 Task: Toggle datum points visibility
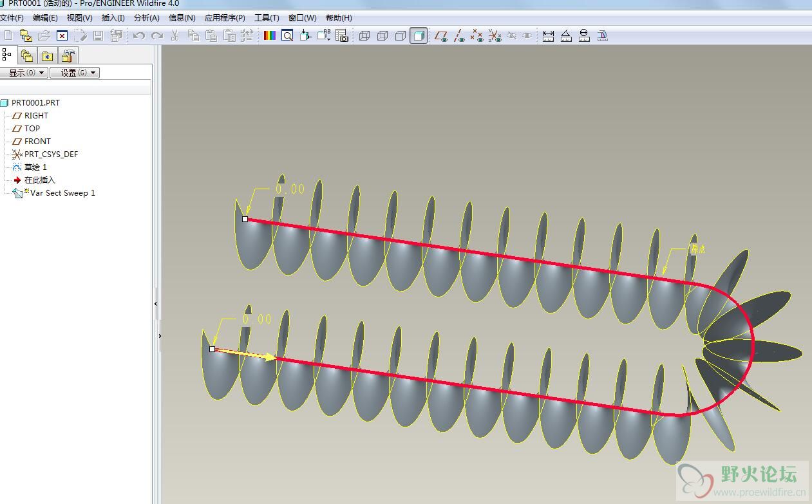point(477,35)
